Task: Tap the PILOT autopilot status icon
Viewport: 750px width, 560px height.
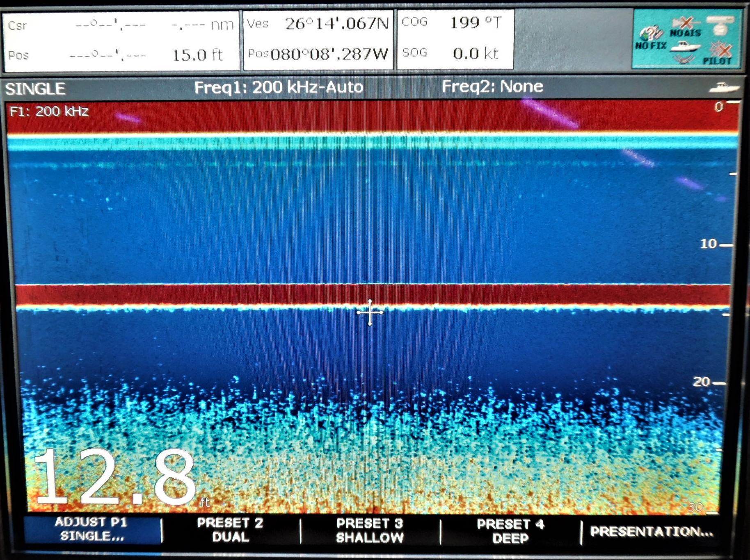Action: click(x=718, y=54)
